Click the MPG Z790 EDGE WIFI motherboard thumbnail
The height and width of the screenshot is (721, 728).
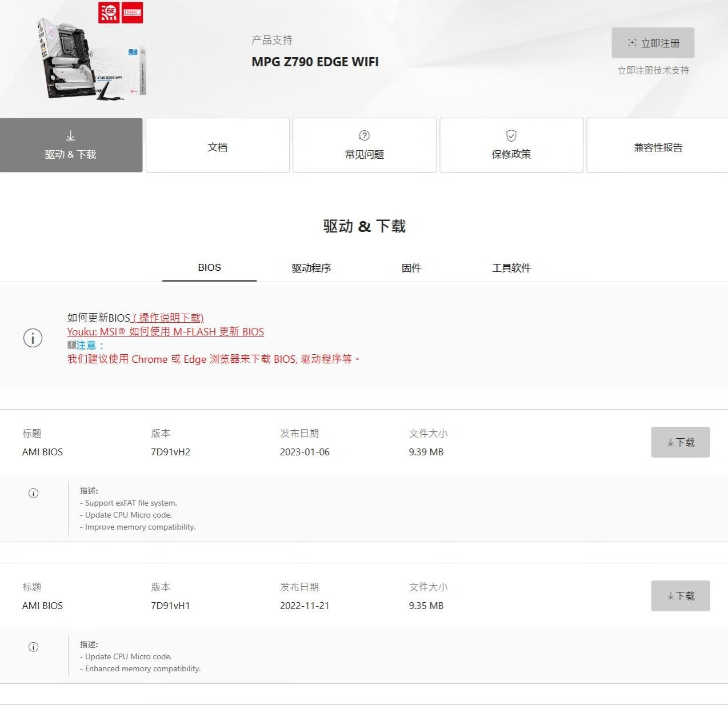coord(93,59)
